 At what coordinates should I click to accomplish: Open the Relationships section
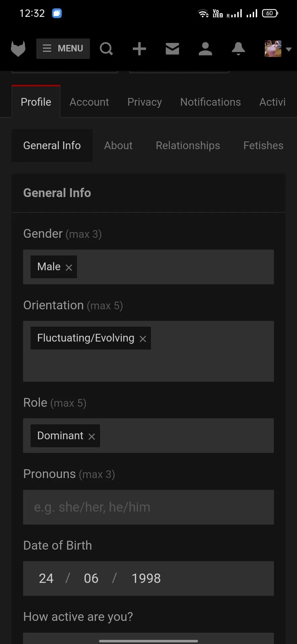188,146
